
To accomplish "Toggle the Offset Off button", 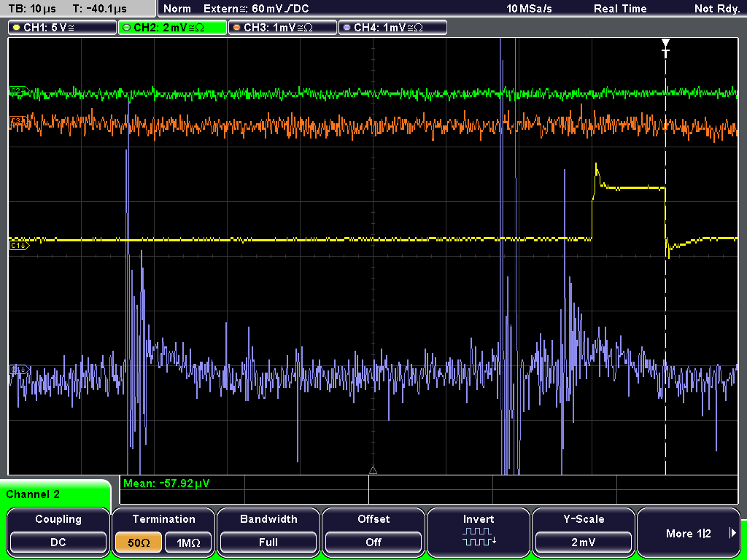I will [x=373, y=532].
